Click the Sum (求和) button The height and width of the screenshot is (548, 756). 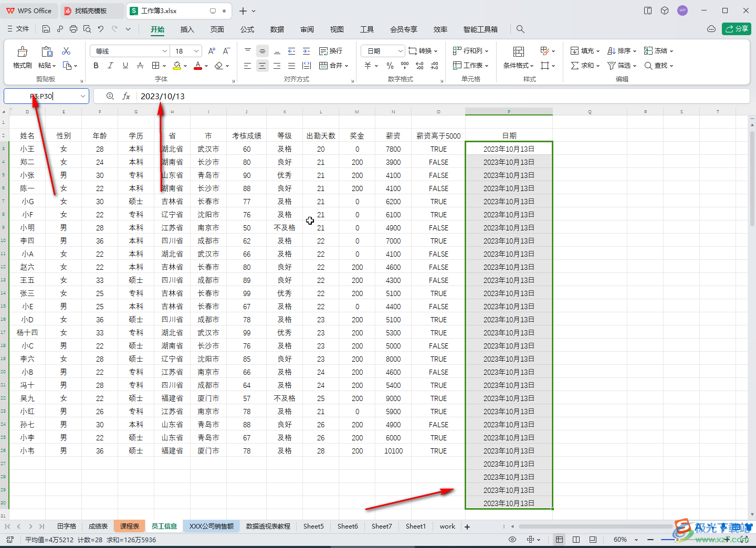tap(585, 66)
